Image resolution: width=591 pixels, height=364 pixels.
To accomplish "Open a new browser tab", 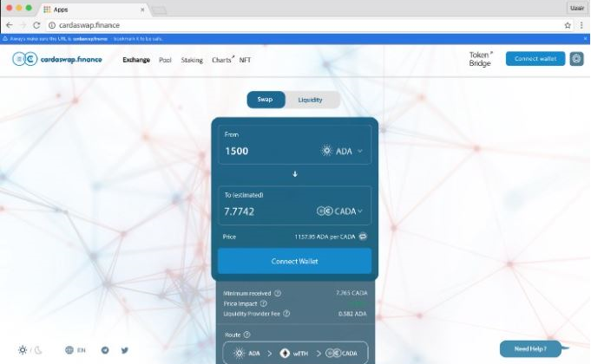I will click(x=159, y=10).
